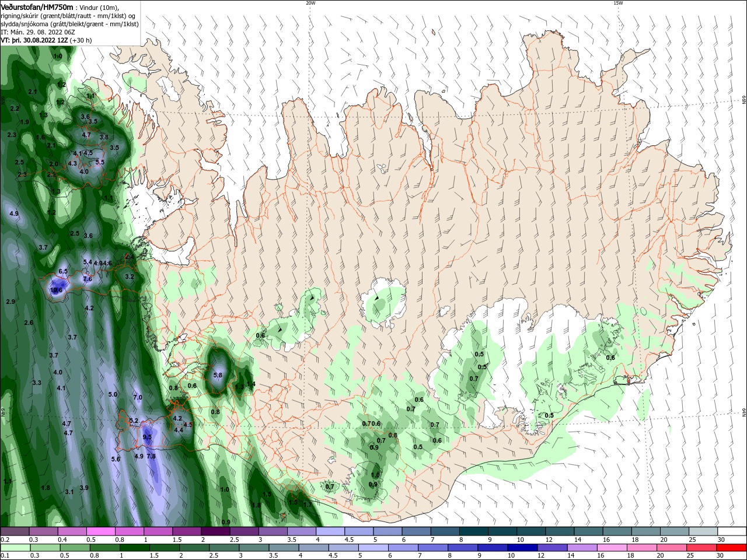The width and height of the screenshot is (747, 560).
Task: Click the palest green 0.1–0.3 rain swatch
Action: pyautogui.click(x=15, y=548)
